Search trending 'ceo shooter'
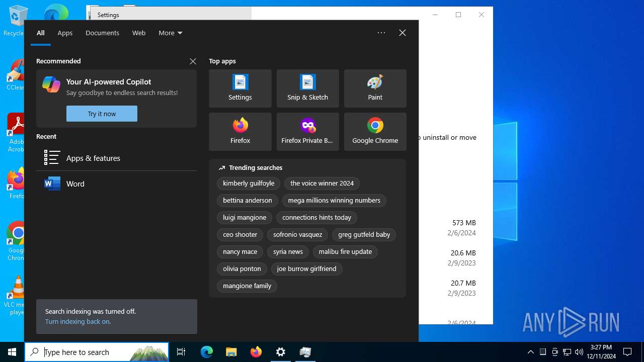 240,235
